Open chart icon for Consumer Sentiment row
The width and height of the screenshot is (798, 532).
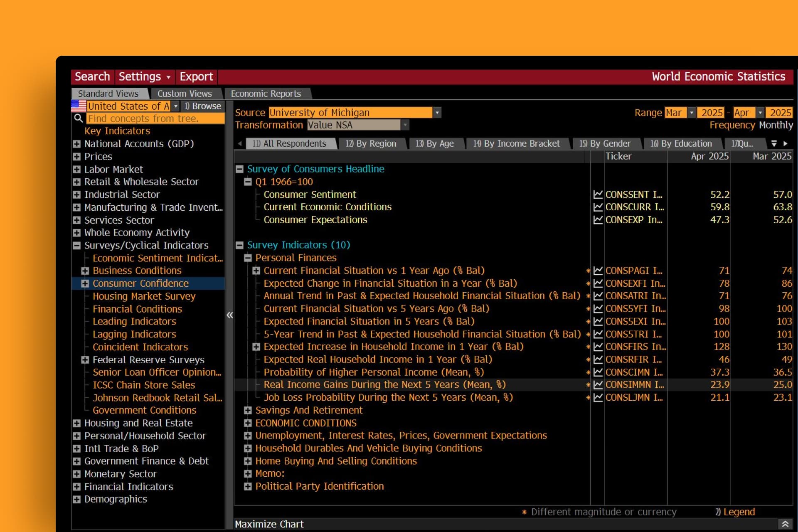[x=598, y=195]
